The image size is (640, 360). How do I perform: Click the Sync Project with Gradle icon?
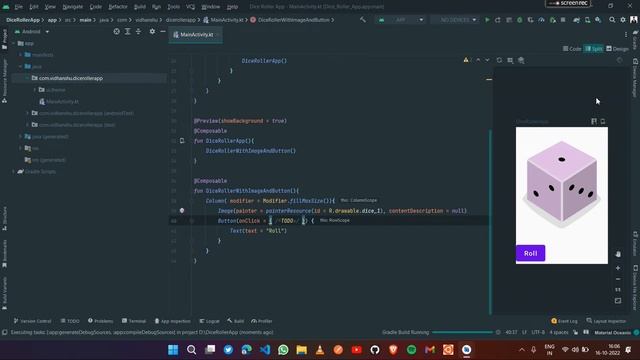pyautogui.click(x=576, y=20)
